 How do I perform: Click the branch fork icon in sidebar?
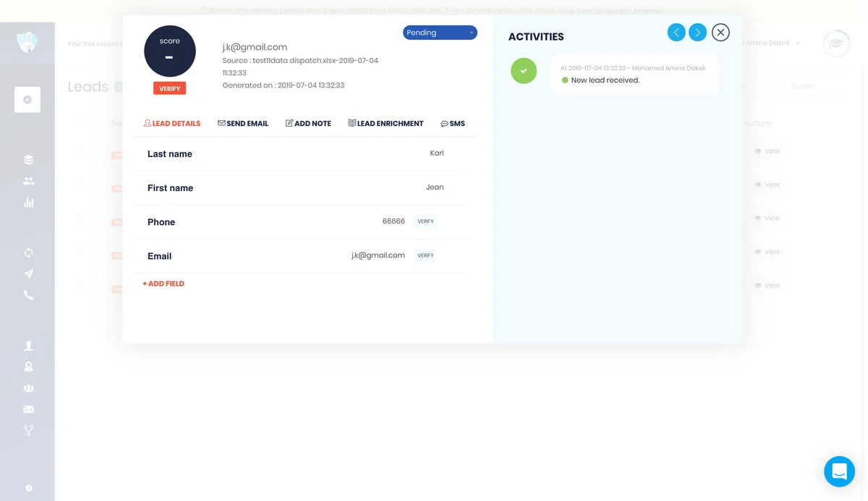(x=28, y=431)
